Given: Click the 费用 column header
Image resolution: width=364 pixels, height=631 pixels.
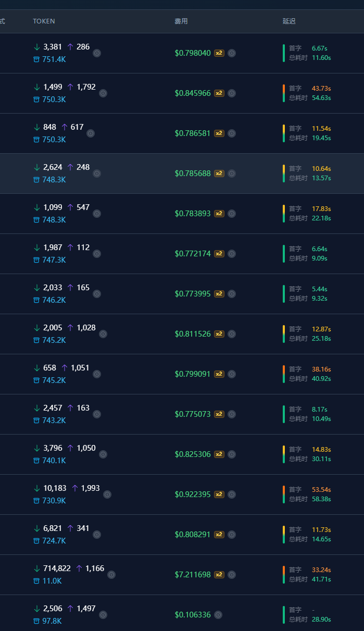Looking at the screenshot, I should (181, 21).
